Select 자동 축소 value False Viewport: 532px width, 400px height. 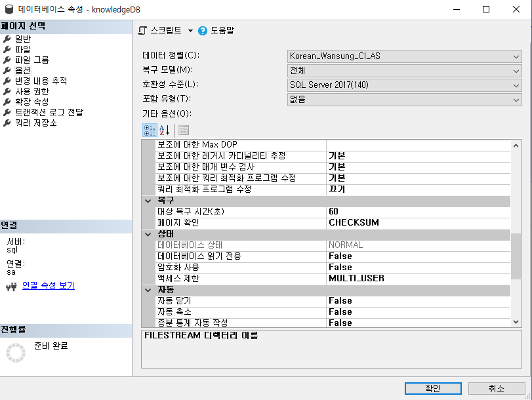tap(419, 312)
